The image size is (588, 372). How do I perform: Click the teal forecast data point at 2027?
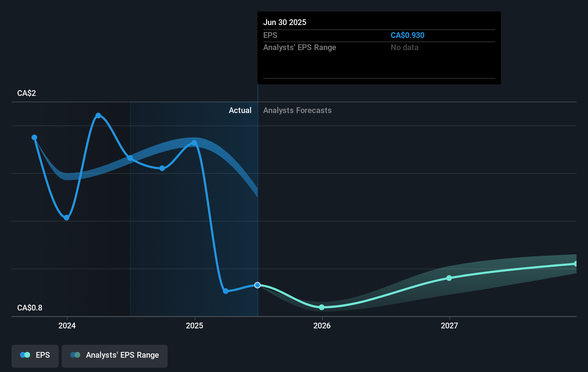click(449, 278)
